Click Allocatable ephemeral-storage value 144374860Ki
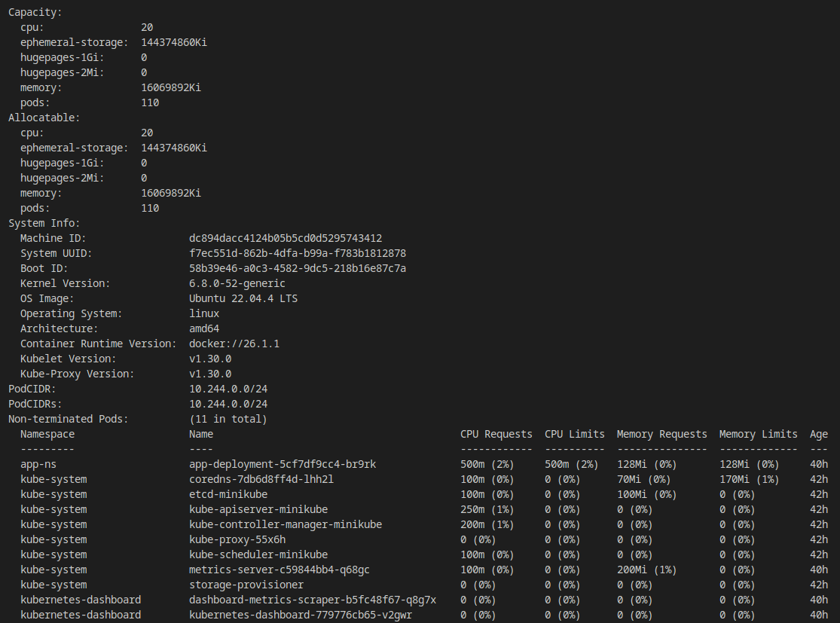The height and width of the screenshot is (623, 840). (174, 148)
